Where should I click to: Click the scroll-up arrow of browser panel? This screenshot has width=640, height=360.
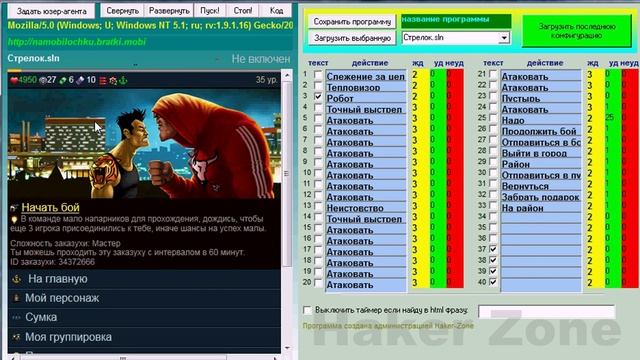(287, 76)
